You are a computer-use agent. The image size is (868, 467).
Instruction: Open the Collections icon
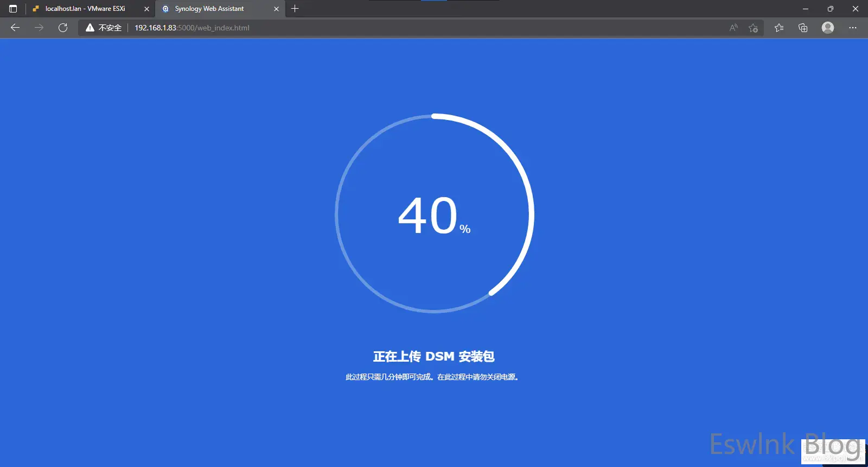click(803, 28)
